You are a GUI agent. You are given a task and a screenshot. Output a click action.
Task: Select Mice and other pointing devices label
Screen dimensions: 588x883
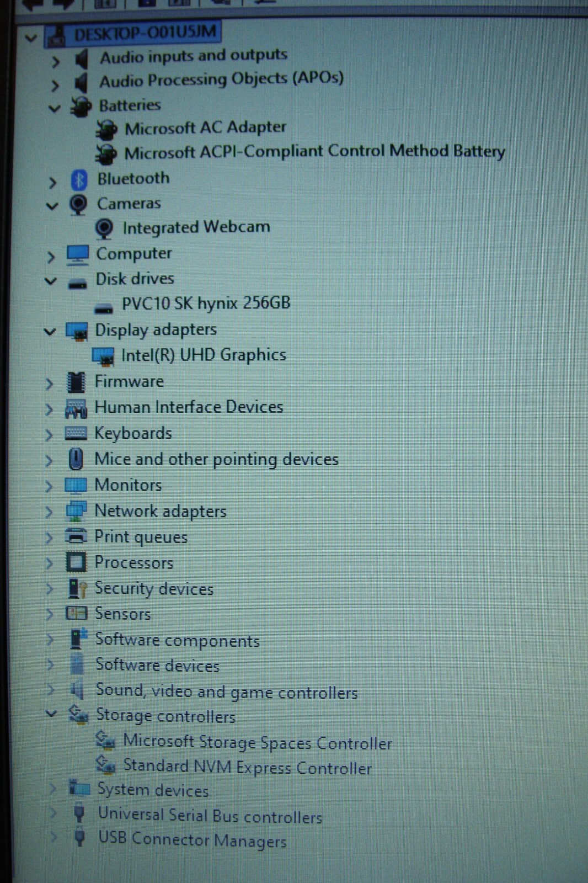pyautogui.click(x=216, y=459)
